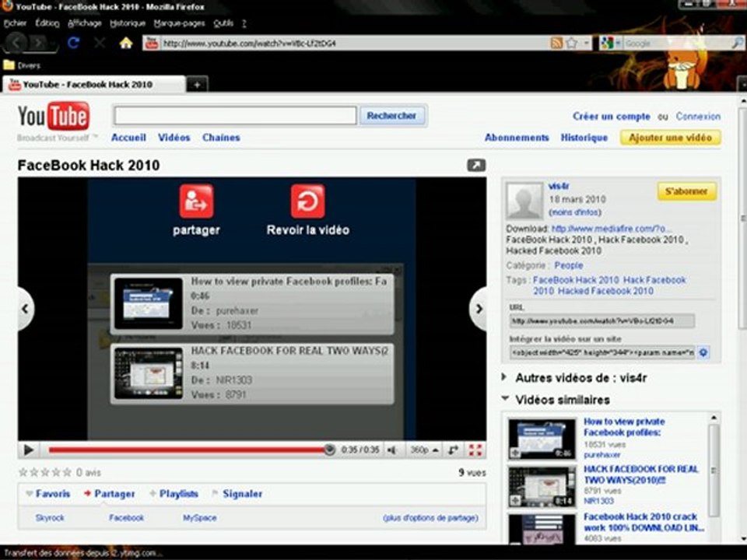Open HACK FACEBOOK FOR REAL sidebar thumbnail

click(542, 487)
